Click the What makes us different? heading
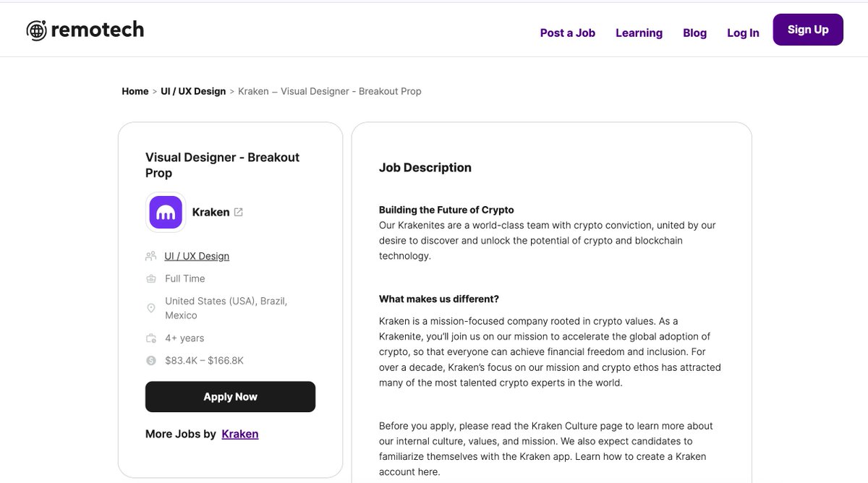 (439, 299)
